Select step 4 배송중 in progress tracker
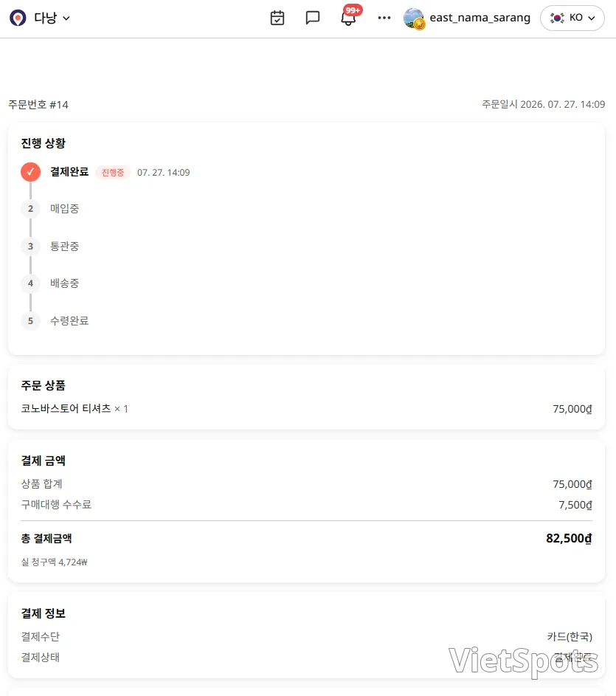 (x=64, y=283)
